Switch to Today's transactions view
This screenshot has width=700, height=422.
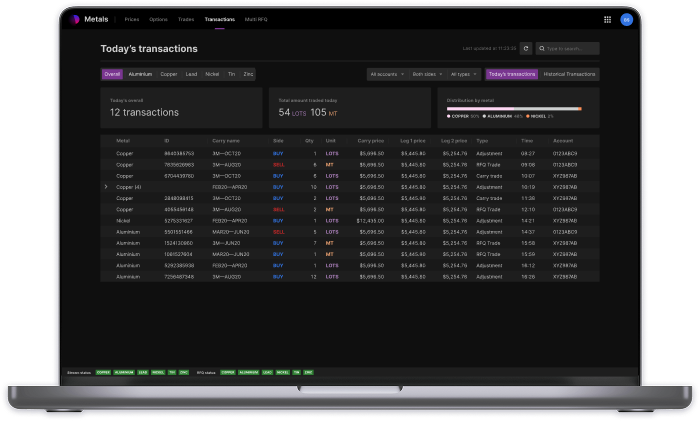point(512,74)
